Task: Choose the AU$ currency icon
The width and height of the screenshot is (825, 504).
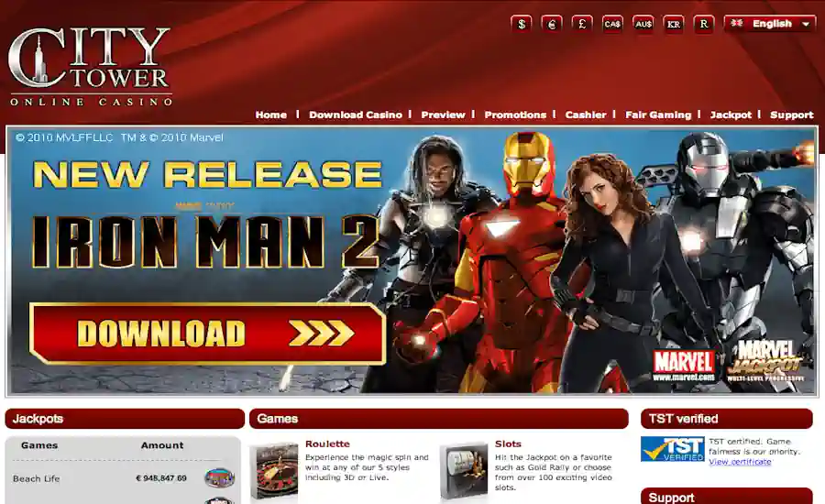Action: click(x=643, y=24)
